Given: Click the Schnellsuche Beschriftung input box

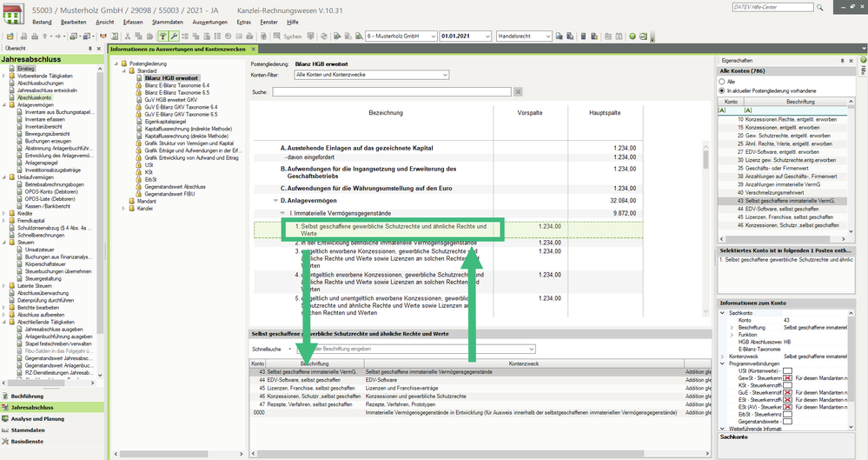Looking at the screenshot, I should [x=415, y=350].
